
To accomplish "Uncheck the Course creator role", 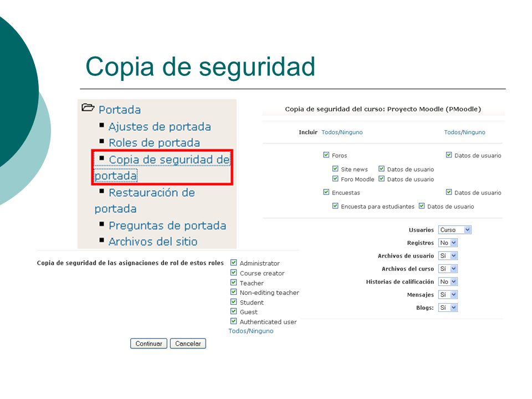I will click(233, 273).
